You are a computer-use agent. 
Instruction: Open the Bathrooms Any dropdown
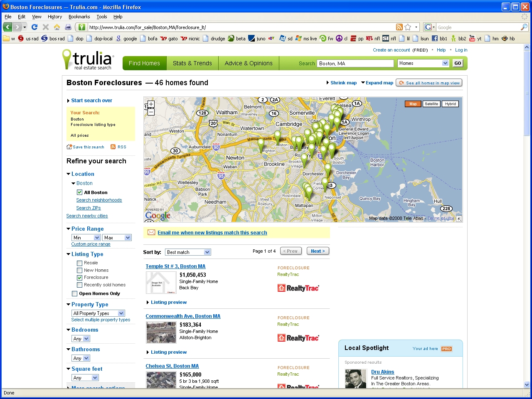click(81, 358)
